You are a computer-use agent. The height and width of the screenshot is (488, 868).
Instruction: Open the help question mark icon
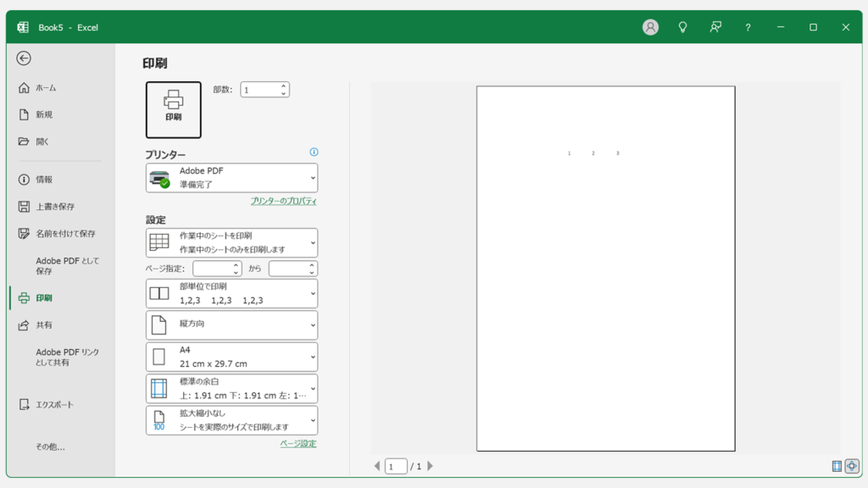pos(748,27)
